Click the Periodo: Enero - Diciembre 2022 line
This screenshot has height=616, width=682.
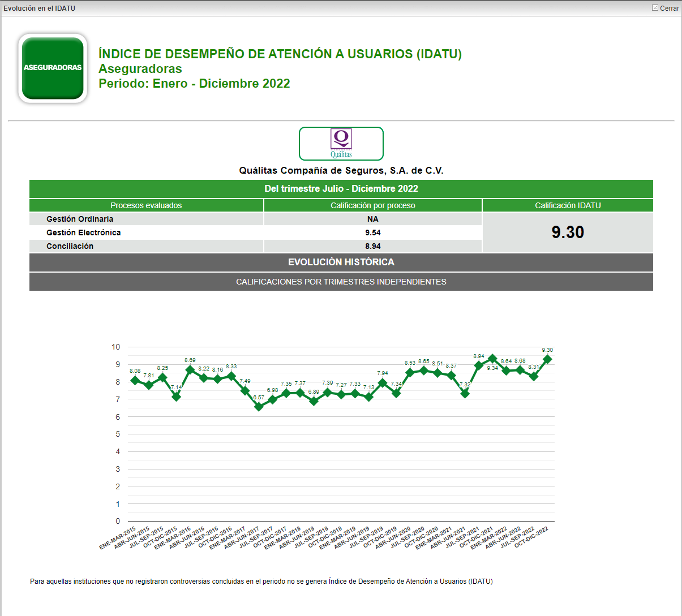[194, 83]
